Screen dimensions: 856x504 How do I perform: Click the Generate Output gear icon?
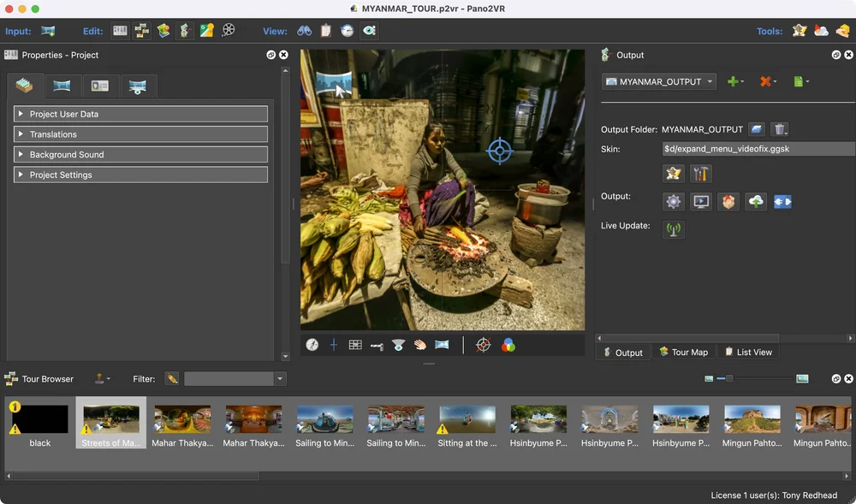click(674, 202)
